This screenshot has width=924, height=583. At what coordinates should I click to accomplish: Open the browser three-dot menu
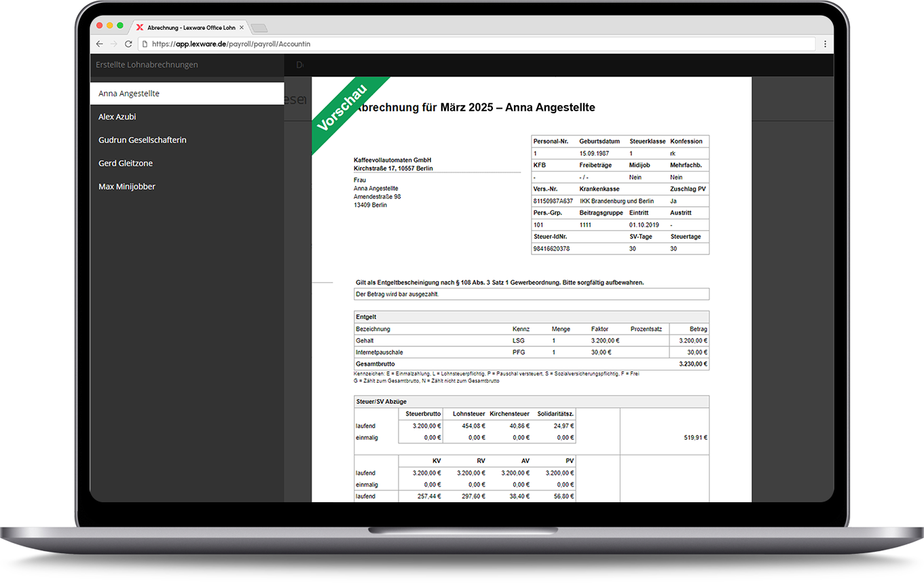pyautogui.click(x=825, y=44)
